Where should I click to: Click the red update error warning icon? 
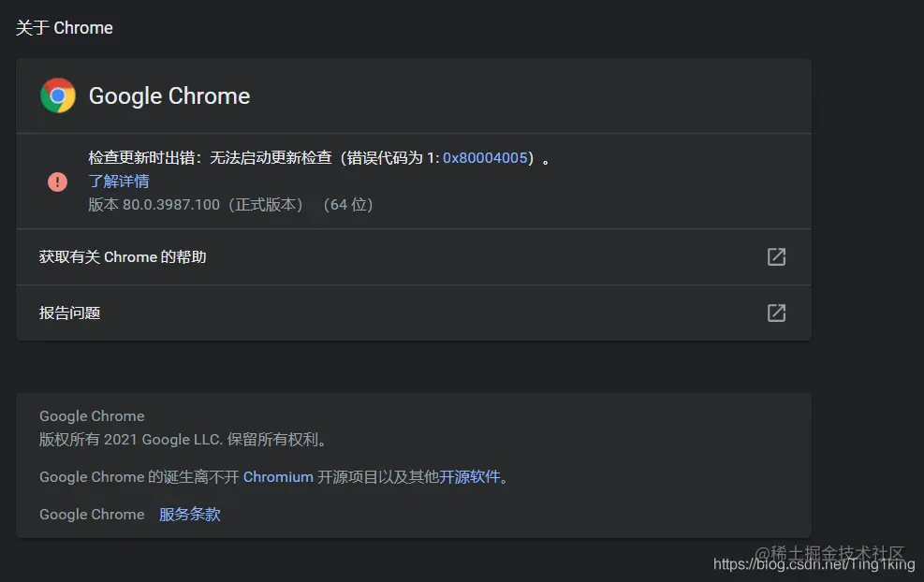pos(57,182)
